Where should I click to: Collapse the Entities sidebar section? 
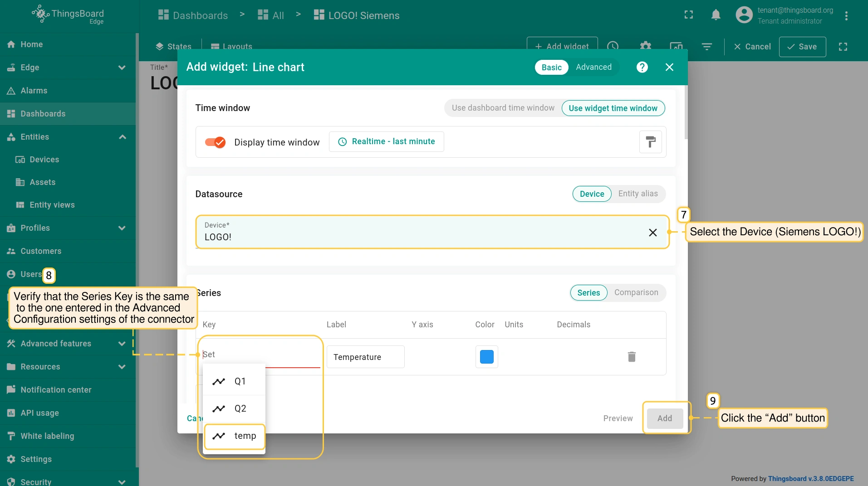tap(122, 137)
